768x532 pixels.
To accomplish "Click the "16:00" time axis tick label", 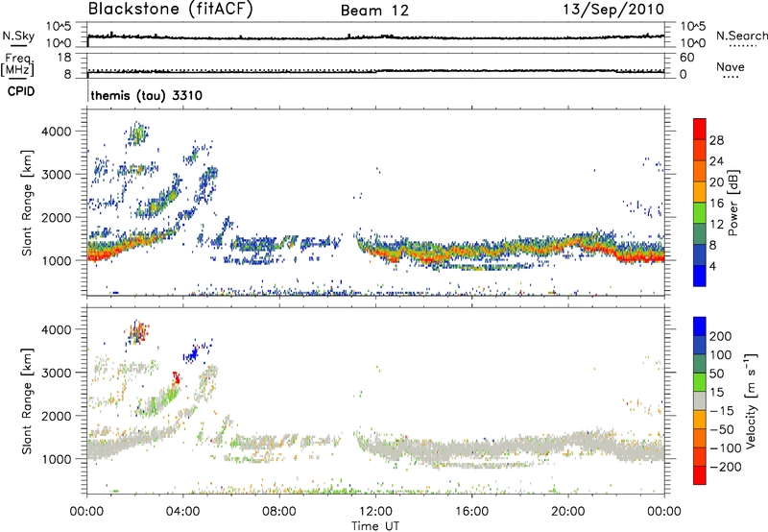I will [x=471, y=512].
